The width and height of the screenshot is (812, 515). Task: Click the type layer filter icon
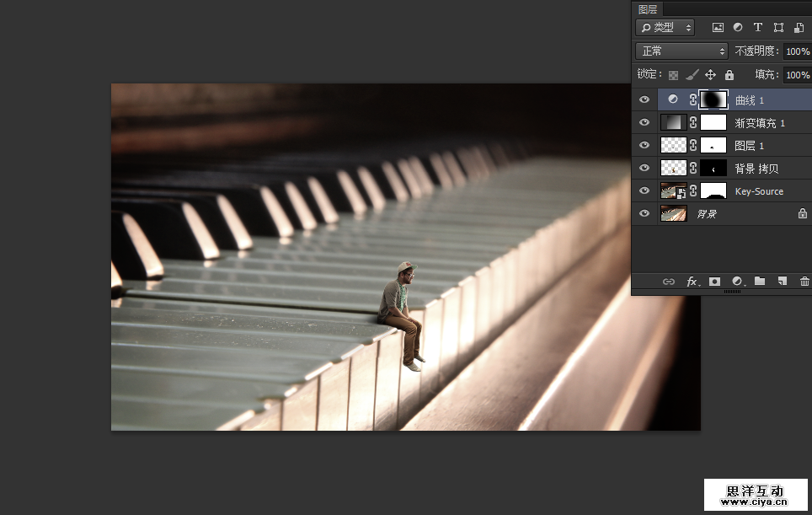click(x=757, y=28)
